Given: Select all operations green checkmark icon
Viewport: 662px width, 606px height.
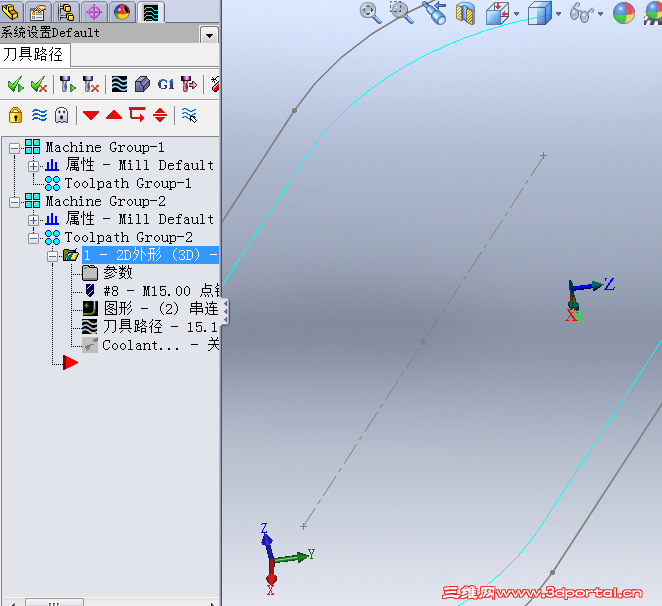Looking at the screenshot, I should point(16,84).
